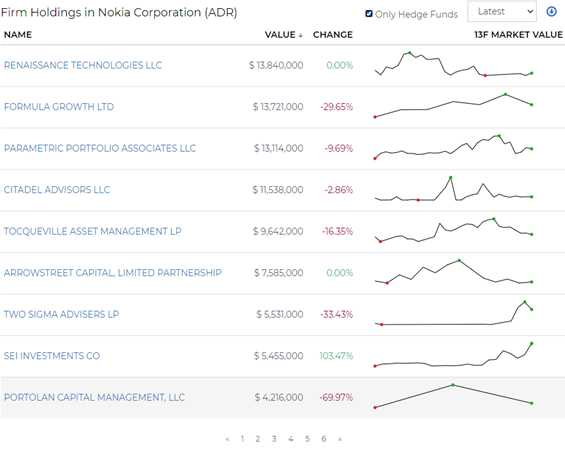Click the value $ 4,216,000

coord(279,397)
